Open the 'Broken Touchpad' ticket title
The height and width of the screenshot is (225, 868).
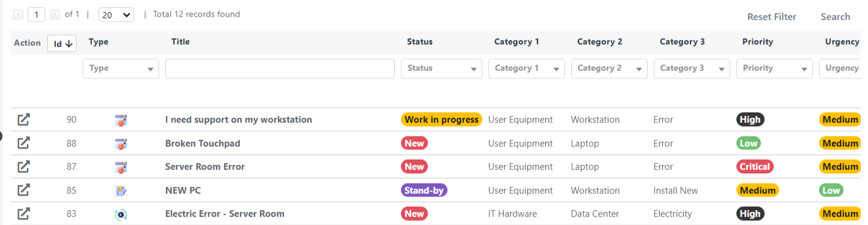click(203, 144)
